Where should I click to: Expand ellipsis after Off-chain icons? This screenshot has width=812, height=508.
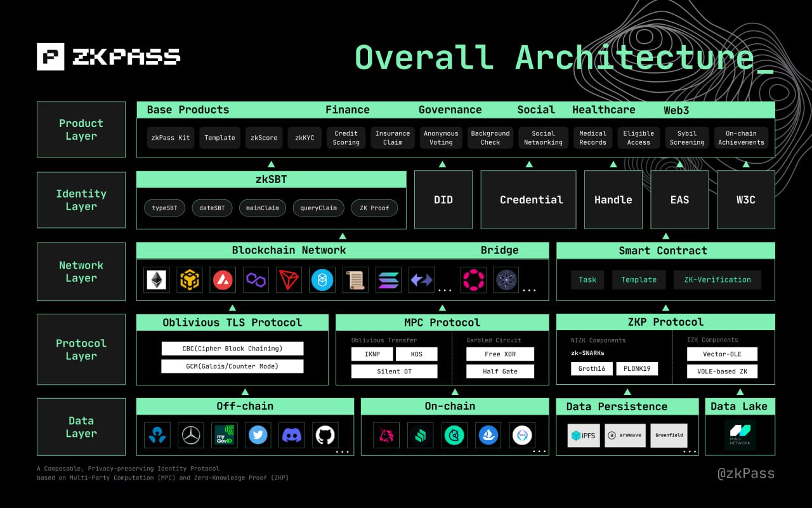point(343,451)
